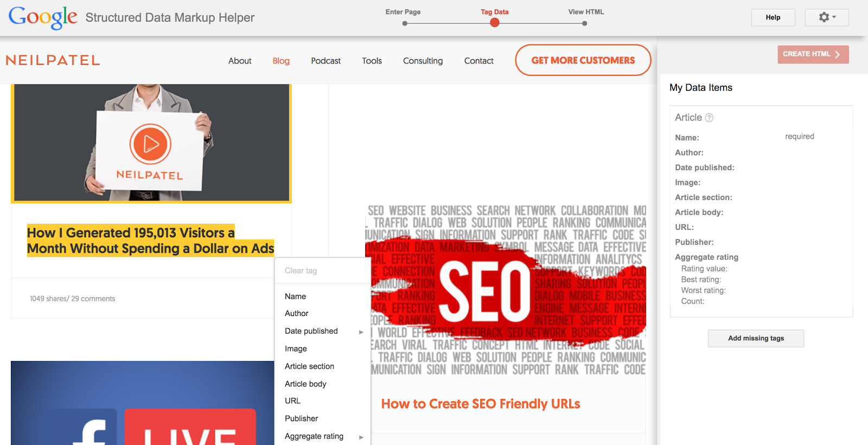
Task: Open the Blog nav link
Action: coord(281,61)
